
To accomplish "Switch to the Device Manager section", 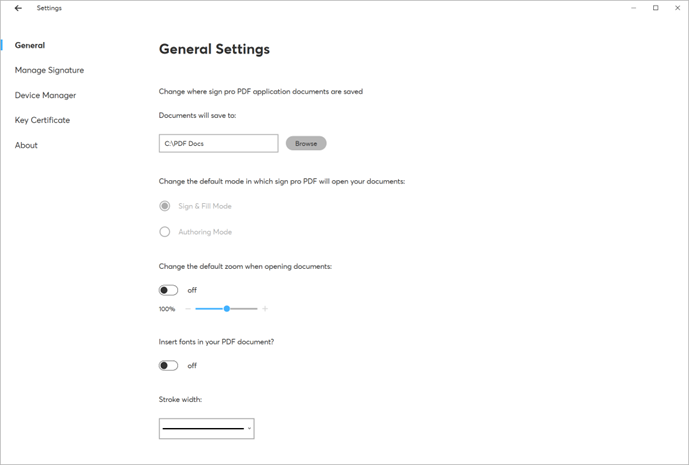I will 45,95.
